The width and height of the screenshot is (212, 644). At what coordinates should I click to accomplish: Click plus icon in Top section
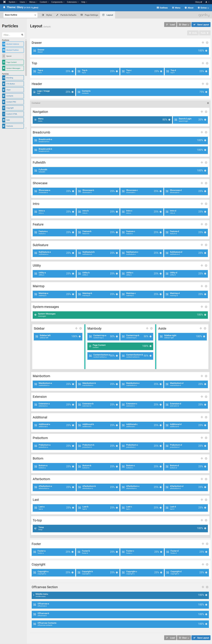(x=203, y=63)
